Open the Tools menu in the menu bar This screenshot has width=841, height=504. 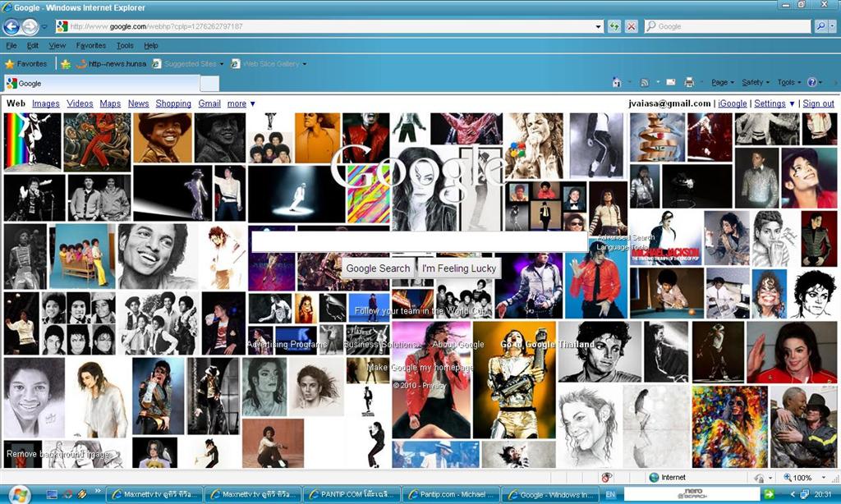(125, 46)
